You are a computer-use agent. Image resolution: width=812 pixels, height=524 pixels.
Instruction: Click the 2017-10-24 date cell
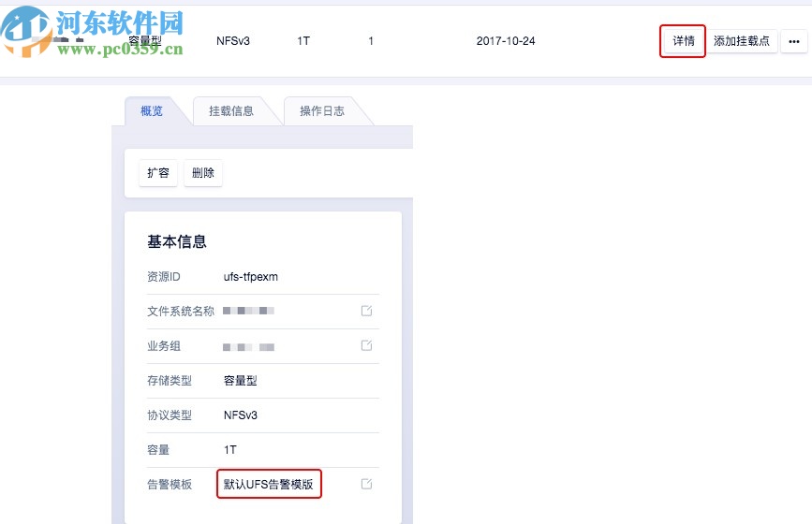tap(506, 41)
